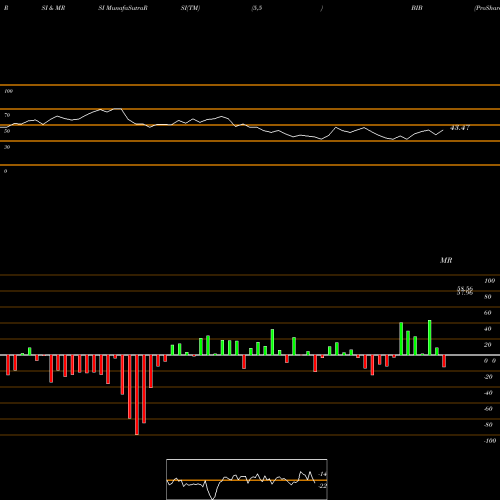
Task: Click the tallest green bar in MR histogram
Action: [430, 337]
